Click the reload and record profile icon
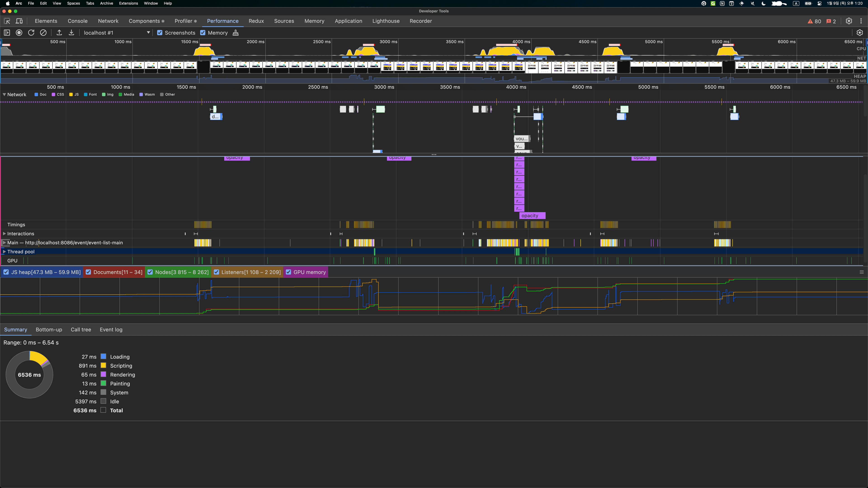Screen dimensions: 868x488 click(x=31, y=33)
